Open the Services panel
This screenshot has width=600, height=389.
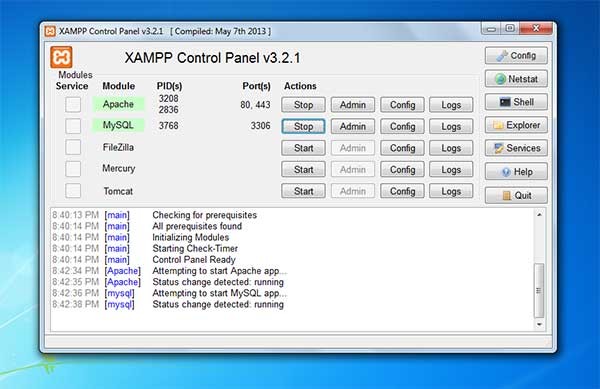516,148
